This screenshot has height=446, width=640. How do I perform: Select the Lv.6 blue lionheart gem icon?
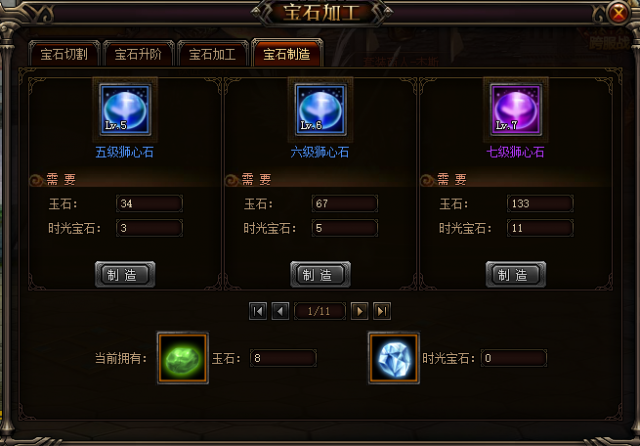(x=320, y=110)
